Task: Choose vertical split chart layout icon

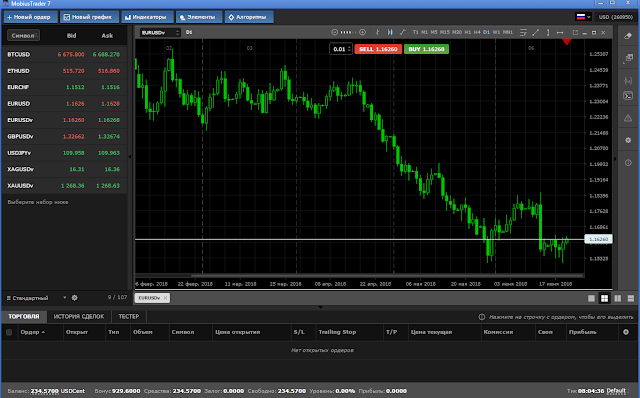Action: point(618,298)
